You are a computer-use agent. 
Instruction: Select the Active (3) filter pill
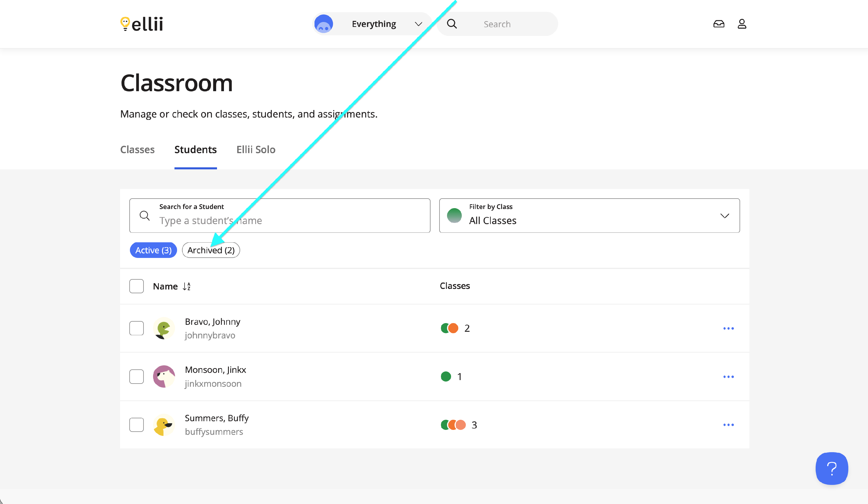tap(153, 250)
